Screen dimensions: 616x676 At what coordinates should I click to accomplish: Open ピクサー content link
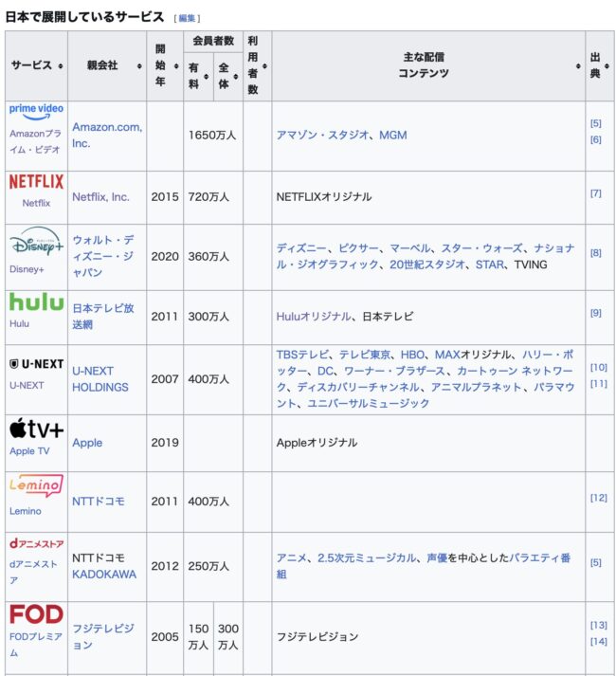(358, 248)
